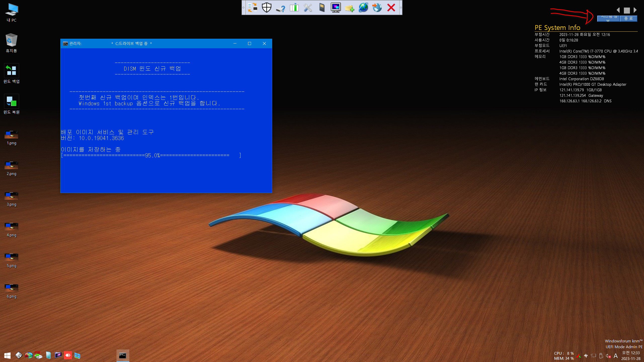Click the green partition columns toolbar icon

pyautogui.click(x=294, y=8)
